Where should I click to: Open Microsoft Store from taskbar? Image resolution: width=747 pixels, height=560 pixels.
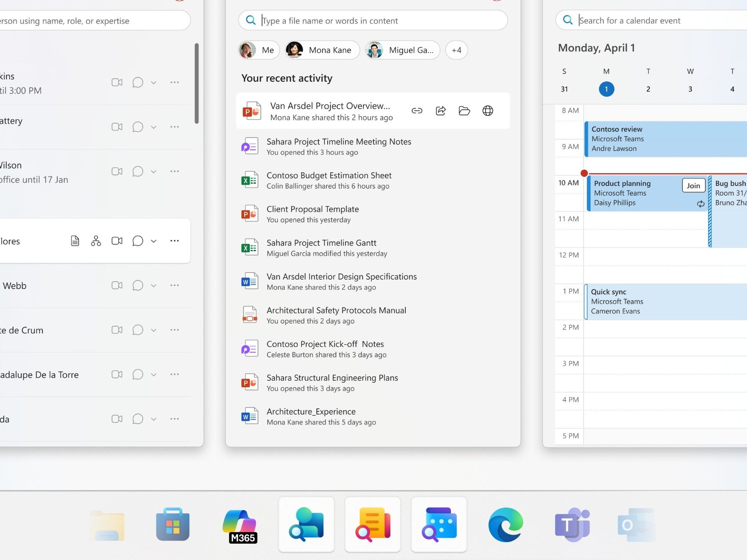[173, 524]
